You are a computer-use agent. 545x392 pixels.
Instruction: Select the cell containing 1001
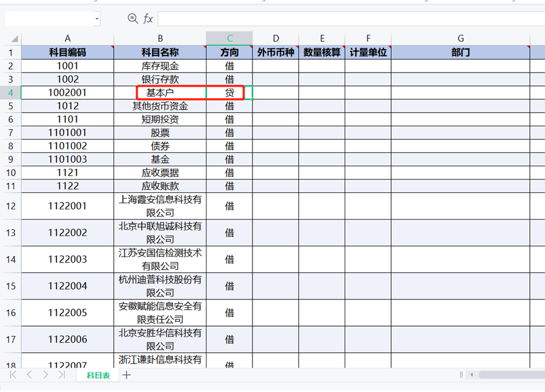(x=67, y=66)
